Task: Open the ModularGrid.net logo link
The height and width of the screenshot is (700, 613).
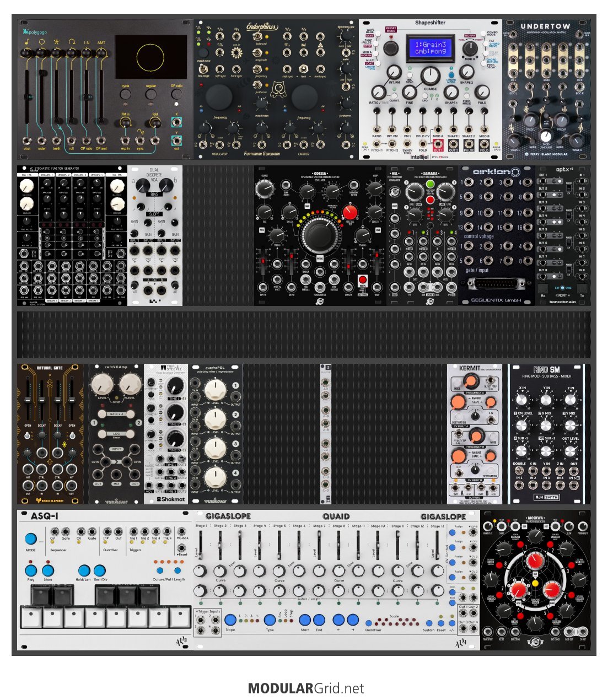Action: click(306, 688)
